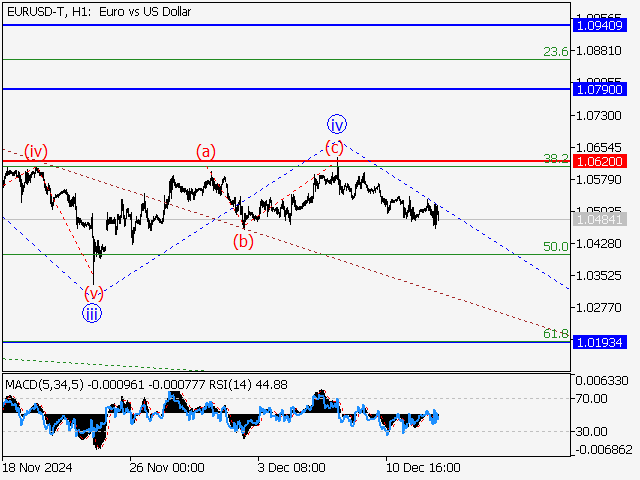Select the 50.0 Fibonacci level label
This screenshot has width=640, height=480.
pos(556,246)
